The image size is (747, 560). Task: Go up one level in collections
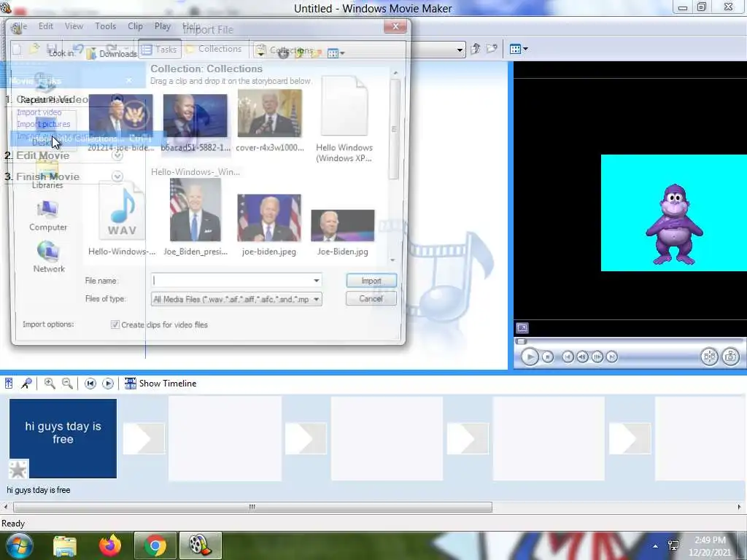point(475,49)
